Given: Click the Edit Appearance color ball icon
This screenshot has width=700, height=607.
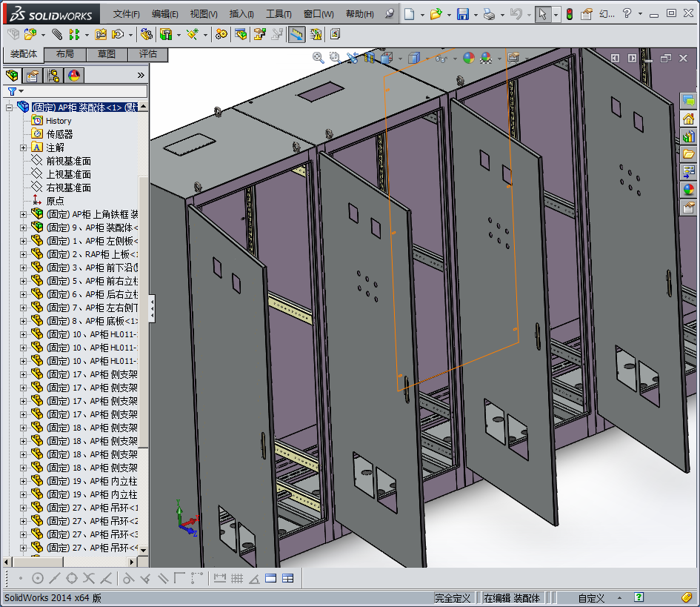Looking at the screenshot, I should coord(468,58).
